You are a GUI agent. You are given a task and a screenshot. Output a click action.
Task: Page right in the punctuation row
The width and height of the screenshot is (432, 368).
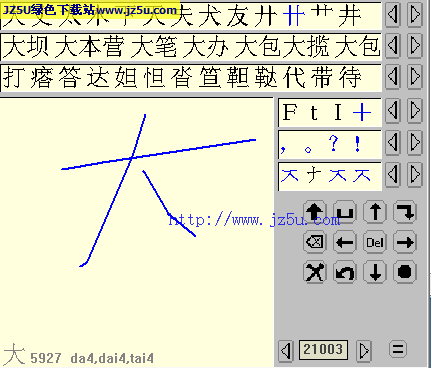[x=415, y=143]
